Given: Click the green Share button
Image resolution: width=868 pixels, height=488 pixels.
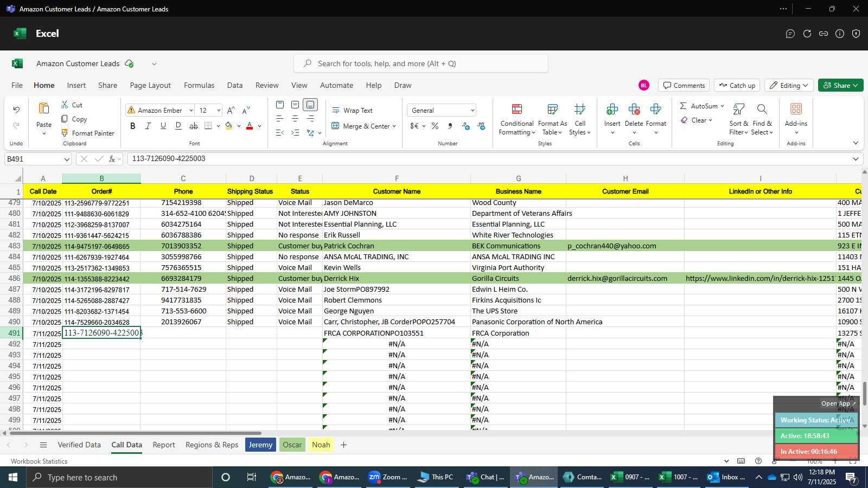Looking at the screenshot, I should 840,85.
